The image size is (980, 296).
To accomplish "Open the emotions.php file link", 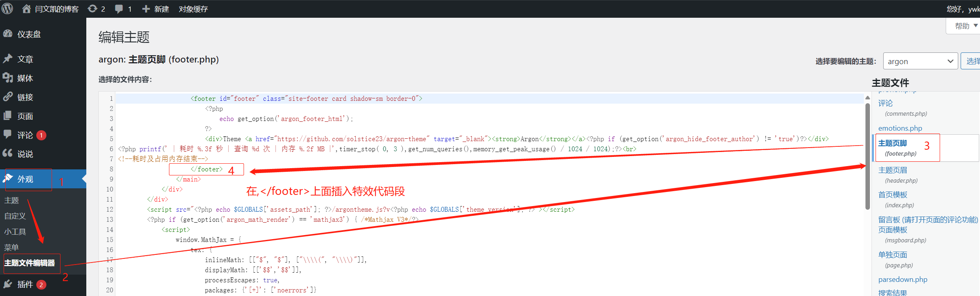I will coord(900,128).
